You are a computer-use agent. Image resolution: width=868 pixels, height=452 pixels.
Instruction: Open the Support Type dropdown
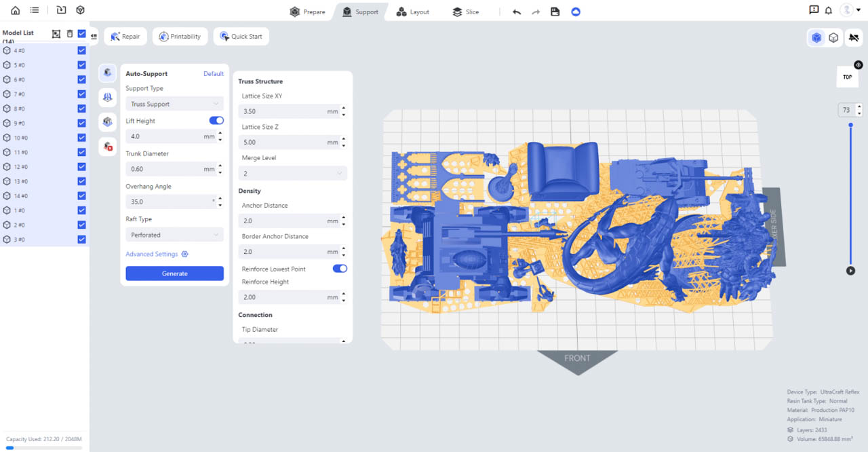(x=174, y=104)
